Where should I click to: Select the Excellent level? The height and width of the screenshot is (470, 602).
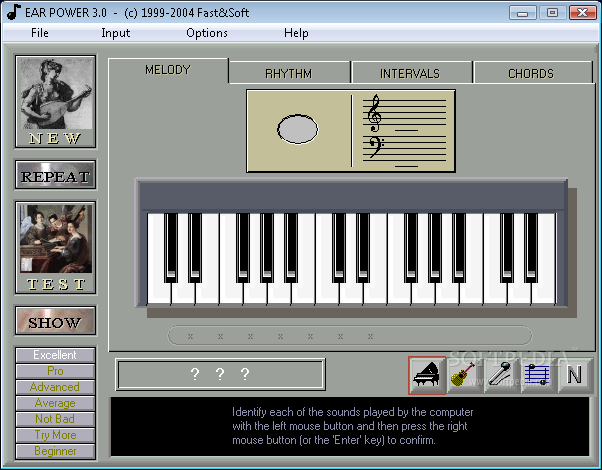click(x=55, y=355)
